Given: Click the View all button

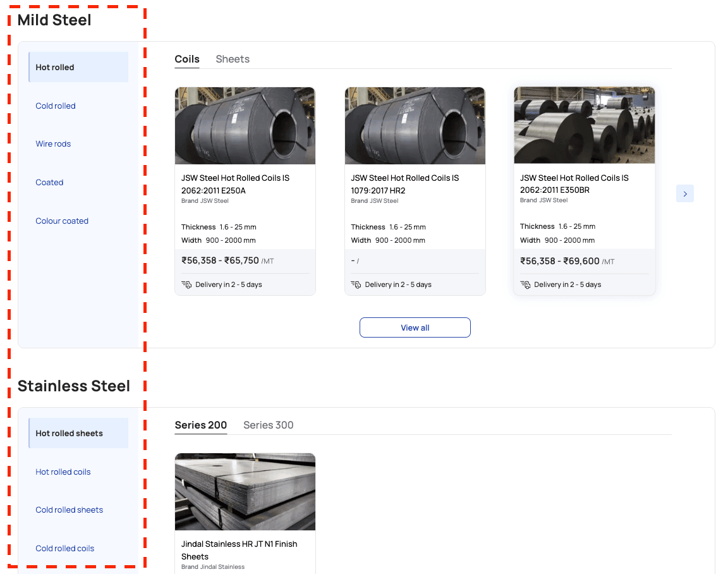Looking at the screenshot, I should click(415, 327).
